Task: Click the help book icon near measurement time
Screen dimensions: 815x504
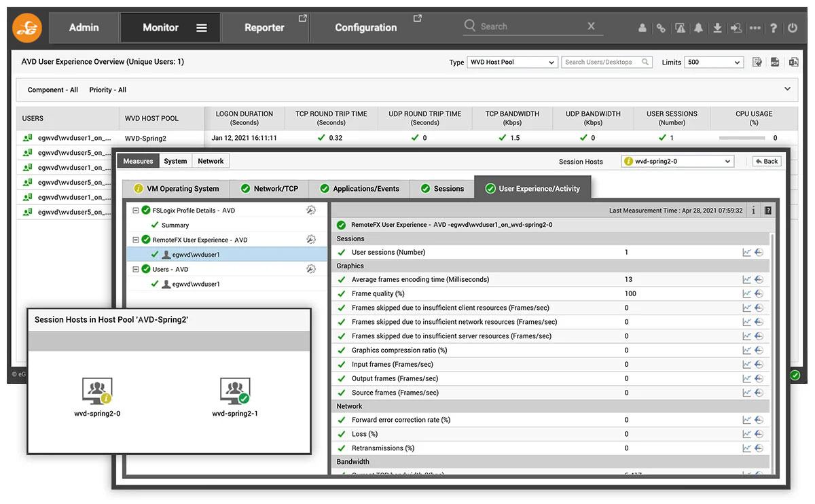Action: click(x=768, y=211)
